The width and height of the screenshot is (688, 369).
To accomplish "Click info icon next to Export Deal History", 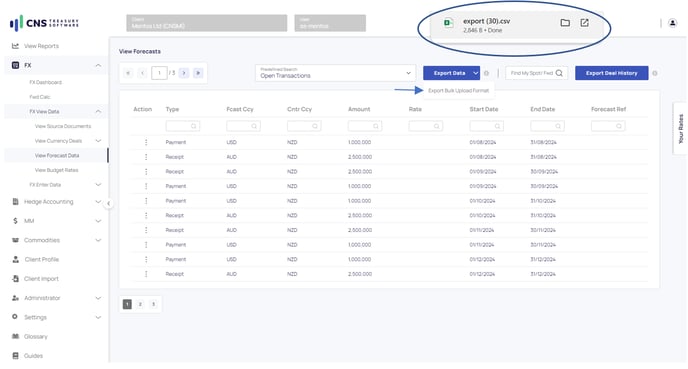I will point(655,74).
